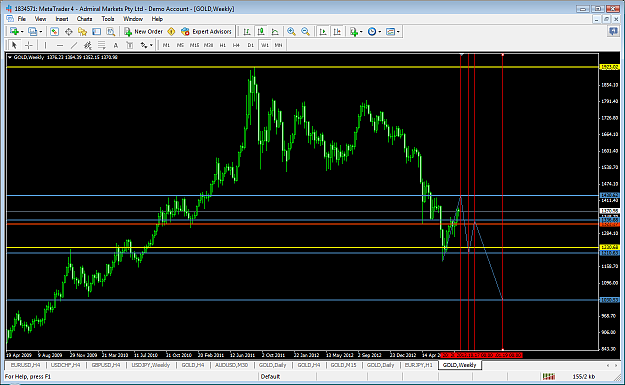This screenshot has width=625, height=385.
Task: Open MetaEditor yellow diamond icon
Action: point(171,31)
